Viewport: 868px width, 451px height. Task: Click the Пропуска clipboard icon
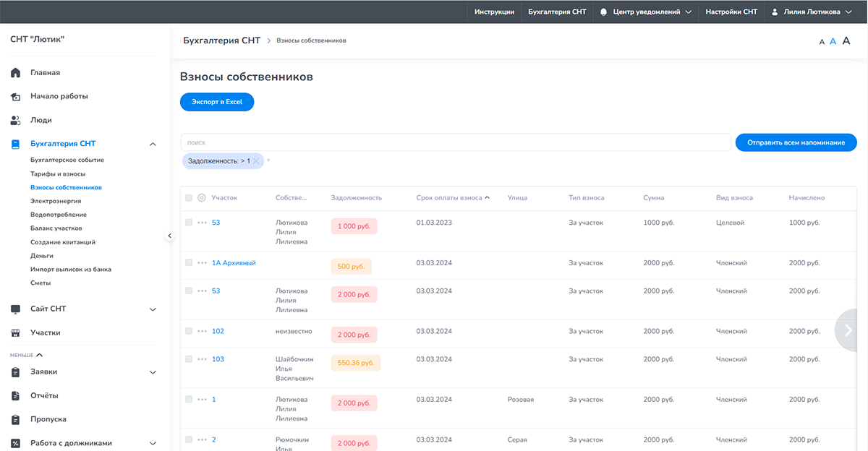(x=15, y=419)
